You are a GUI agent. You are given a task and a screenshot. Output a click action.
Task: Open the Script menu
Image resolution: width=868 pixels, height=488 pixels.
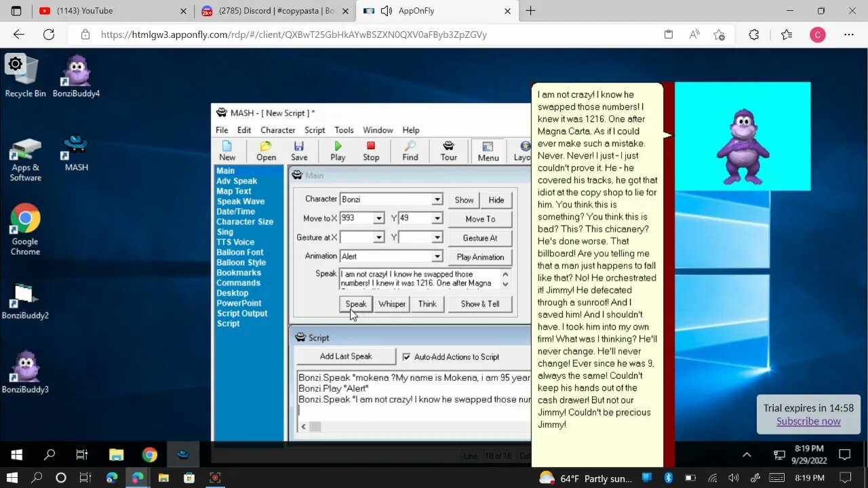[x=315, y=130]
